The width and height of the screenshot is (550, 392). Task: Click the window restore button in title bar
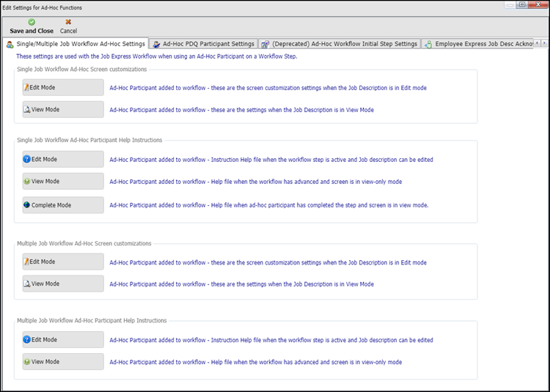tap(522, 5)
